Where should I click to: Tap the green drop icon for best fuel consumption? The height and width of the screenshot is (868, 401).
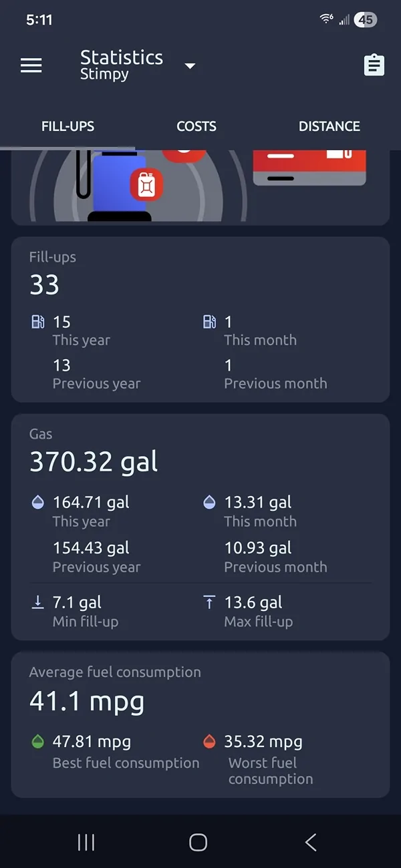[37, 741]
